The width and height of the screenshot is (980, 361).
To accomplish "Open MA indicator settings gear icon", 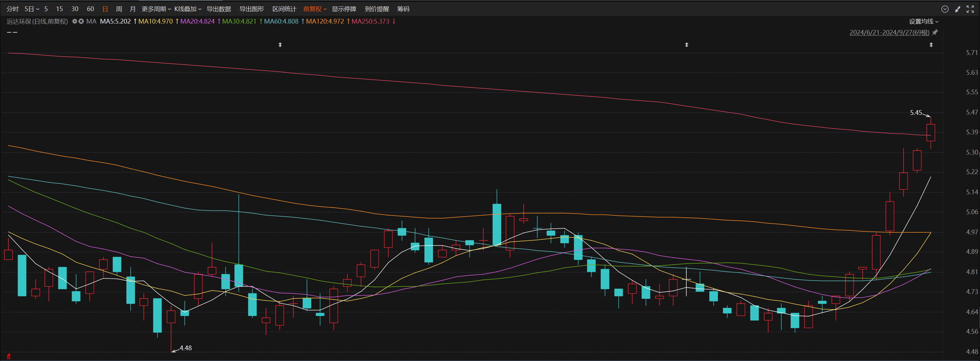I will (74, 21).
